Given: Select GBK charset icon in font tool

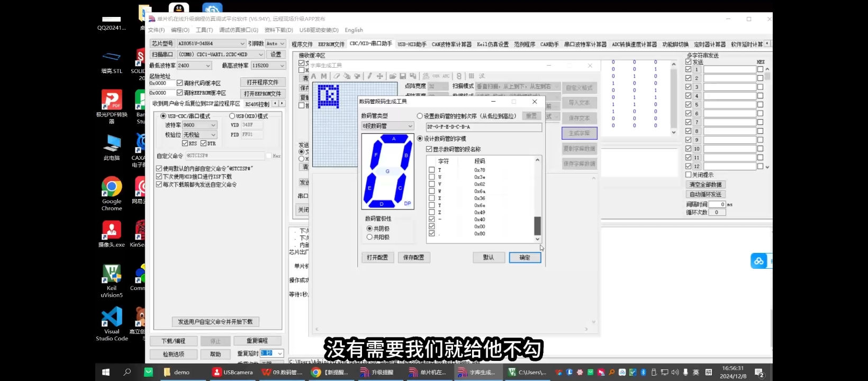Looking at the screenshot, I should [436, 76].
